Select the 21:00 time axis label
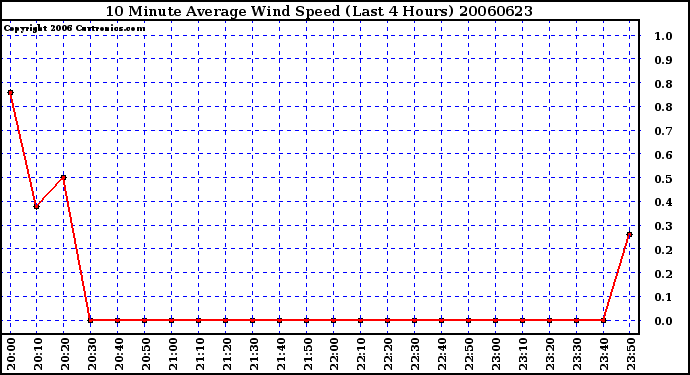Viewport: 690px width, 375px height. pos(173,354)
